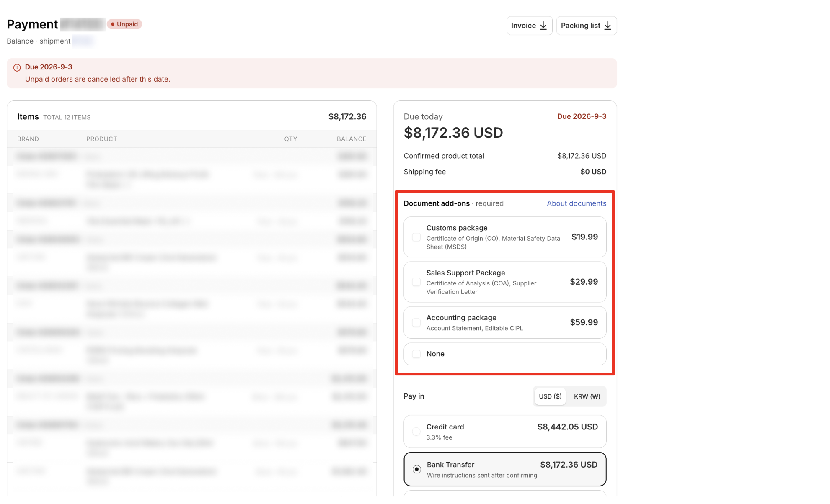Image resolution: width=830 pixels, height=504 pixels.
Task: Check the Customs package checkbox
Action: coord(416,237)
